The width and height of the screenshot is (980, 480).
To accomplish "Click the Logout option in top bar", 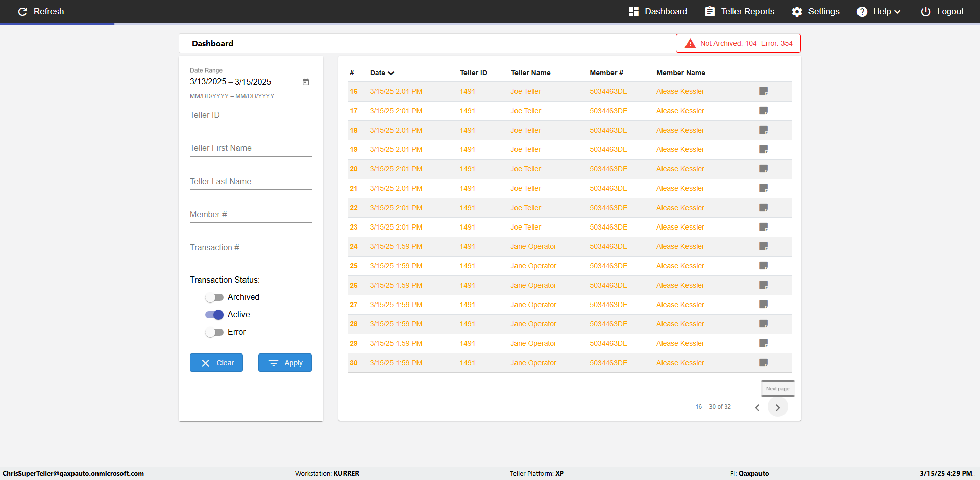I will click(942, 12).
